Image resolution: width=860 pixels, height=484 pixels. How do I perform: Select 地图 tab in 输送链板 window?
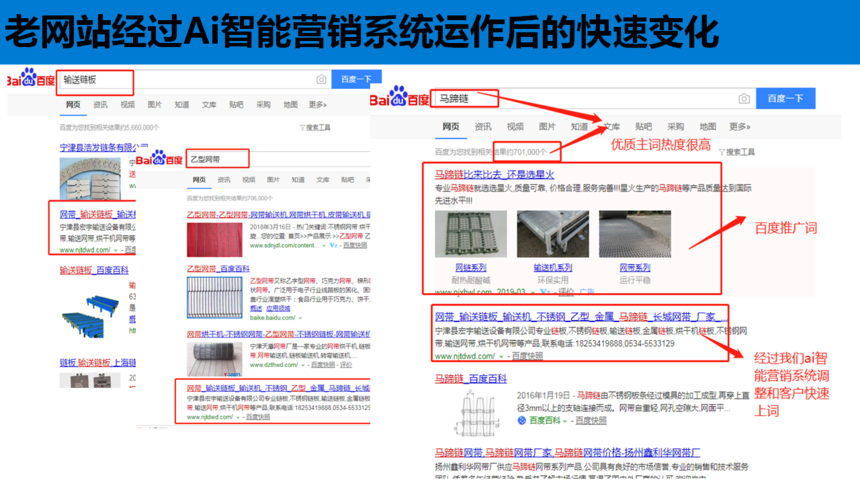pyautogui.click(x=290, y=105)
